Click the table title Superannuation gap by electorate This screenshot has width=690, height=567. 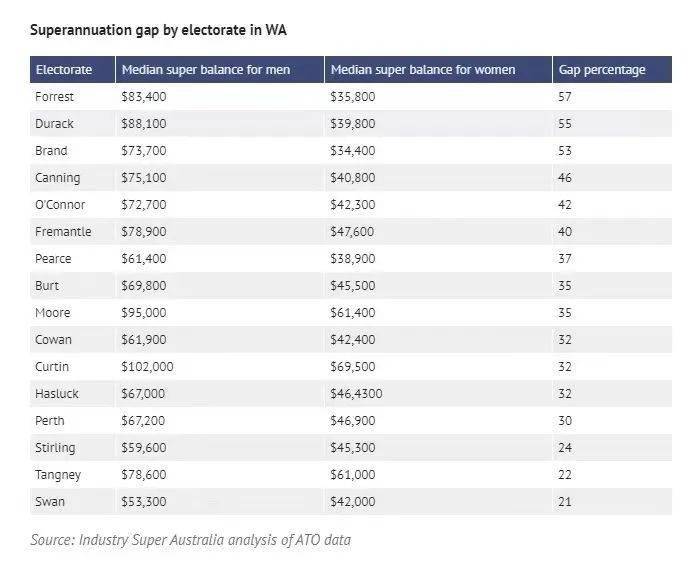158,30
